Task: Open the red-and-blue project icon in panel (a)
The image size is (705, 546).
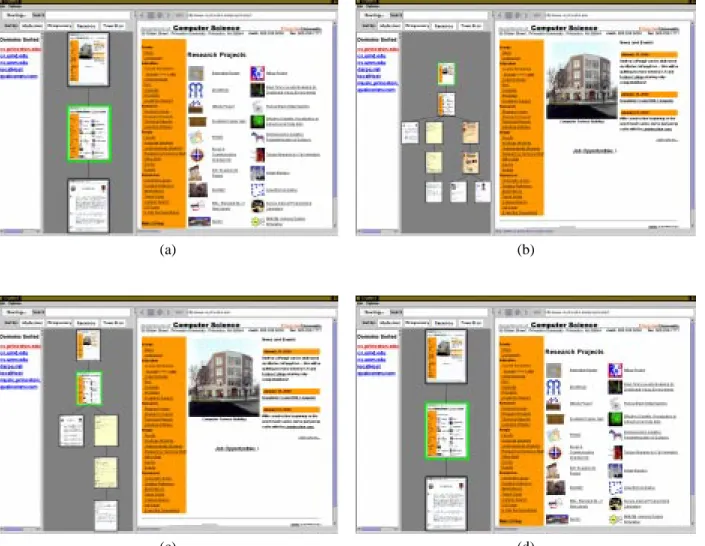Action: 257,73
